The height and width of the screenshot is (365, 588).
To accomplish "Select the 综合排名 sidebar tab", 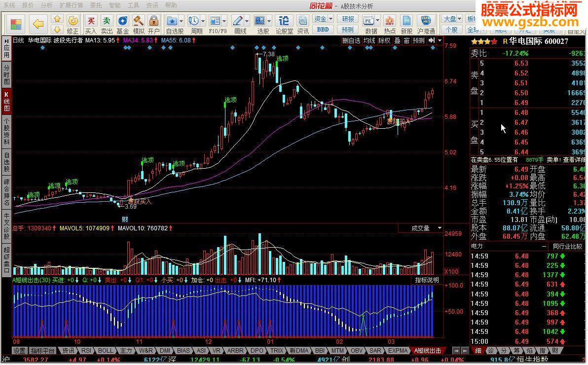I will tap(6, 192).
